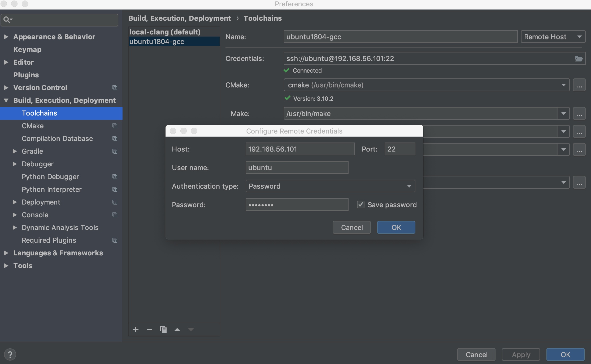Select the CMake settings page
This screenshot has height=364, width=591.
[33, 126]
